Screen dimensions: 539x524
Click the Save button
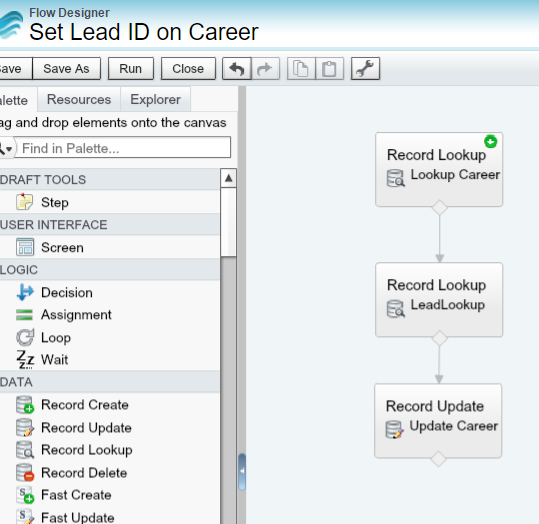pyautogui.click(x=15, y=69)
